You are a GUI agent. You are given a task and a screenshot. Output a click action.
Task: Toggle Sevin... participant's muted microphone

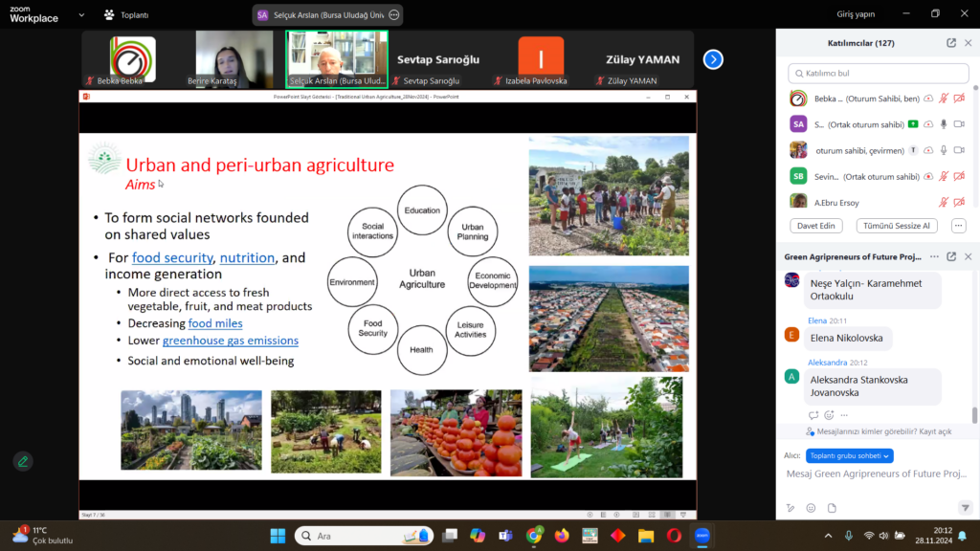point(944,176)
